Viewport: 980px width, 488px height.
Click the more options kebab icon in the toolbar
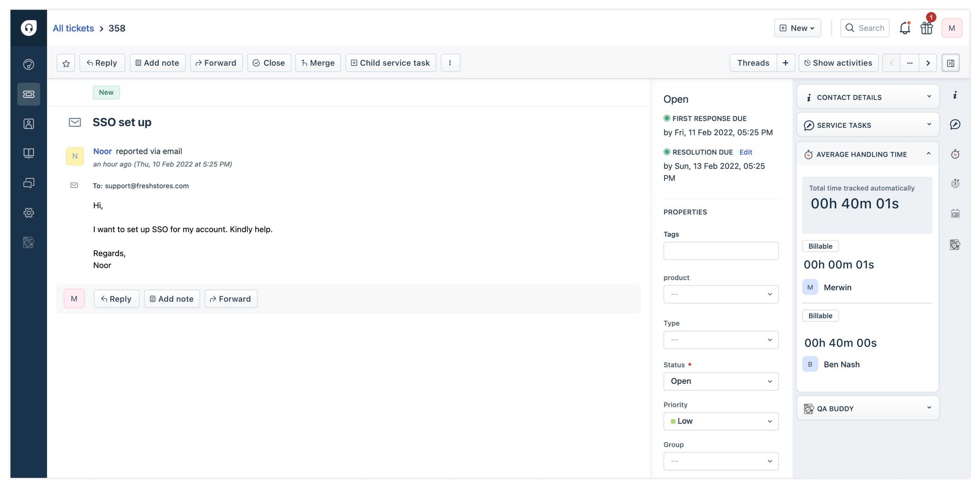(x=450, y=63)
